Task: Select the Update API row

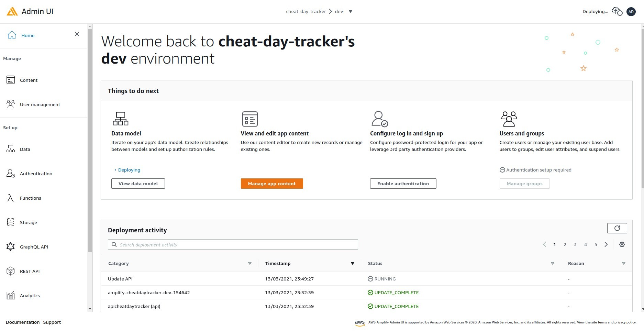Action: point(367,279)
